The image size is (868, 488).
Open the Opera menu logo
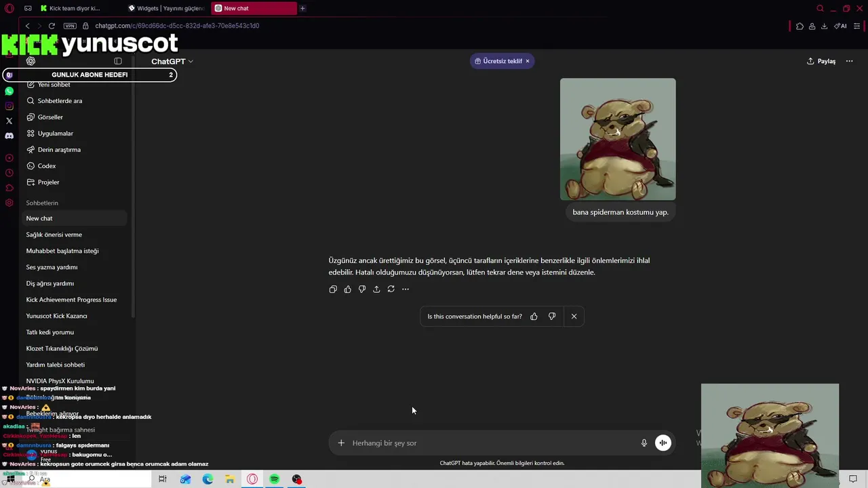(9, 8)
